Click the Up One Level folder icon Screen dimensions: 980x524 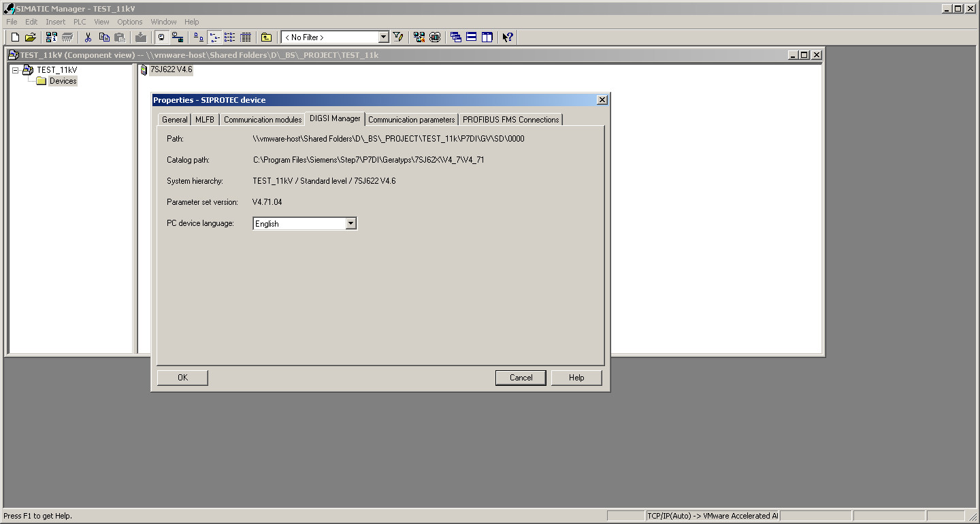click(x=267, y=37)
